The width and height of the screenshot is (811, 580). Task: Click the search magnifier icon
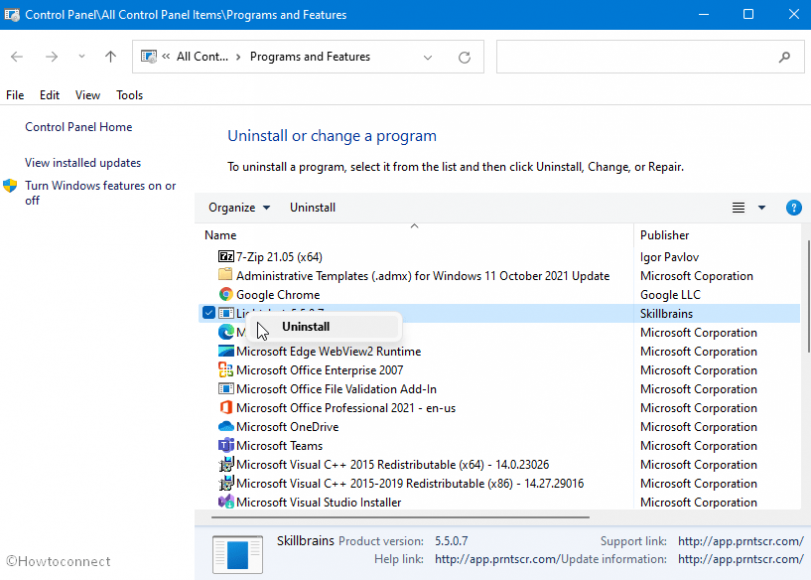click(786, 57)
